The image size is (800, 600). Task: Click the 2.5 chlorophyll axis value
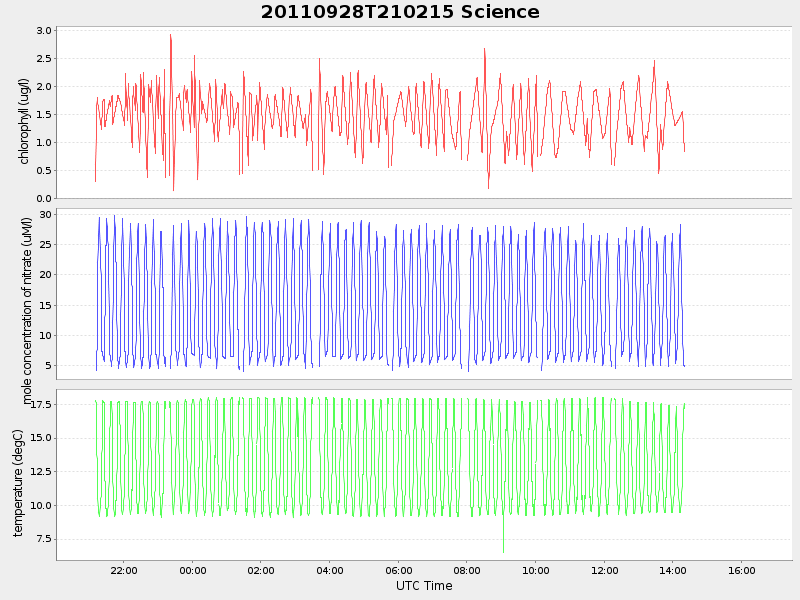click(x=44, y=59)
